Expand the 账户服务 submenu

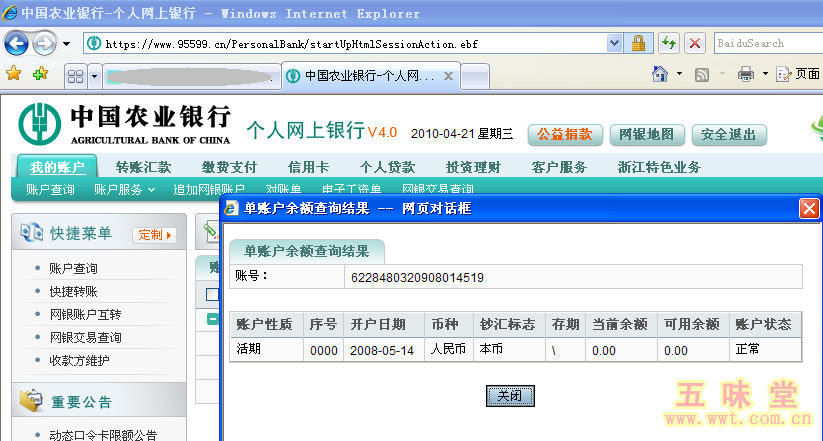tap(125, 189)
